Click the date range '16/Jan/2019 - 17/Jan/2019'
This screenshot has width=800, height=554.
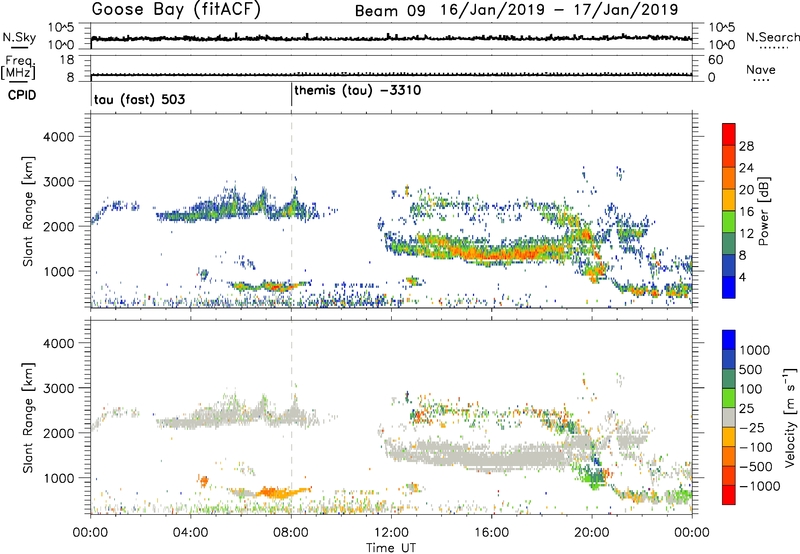[x=560, y=10]
